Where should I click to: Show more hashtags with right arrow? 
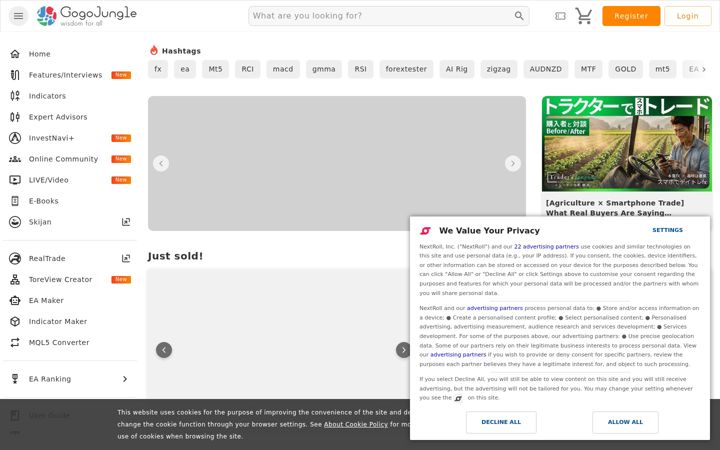point(704,69)
